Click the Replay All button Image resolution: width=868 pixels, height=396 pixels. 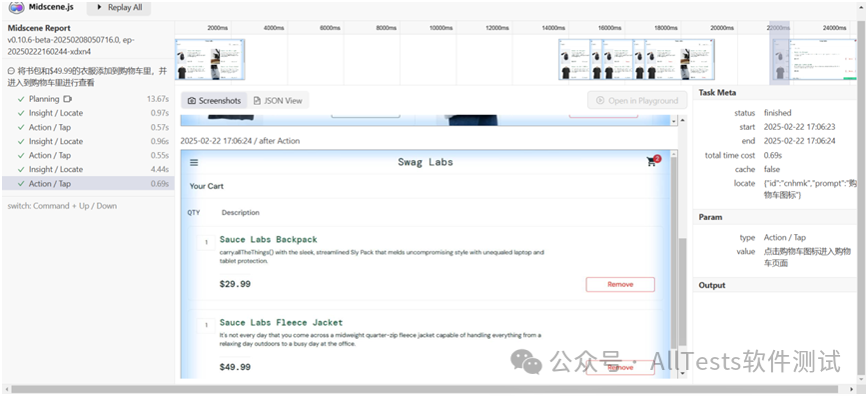click(119, 7)
